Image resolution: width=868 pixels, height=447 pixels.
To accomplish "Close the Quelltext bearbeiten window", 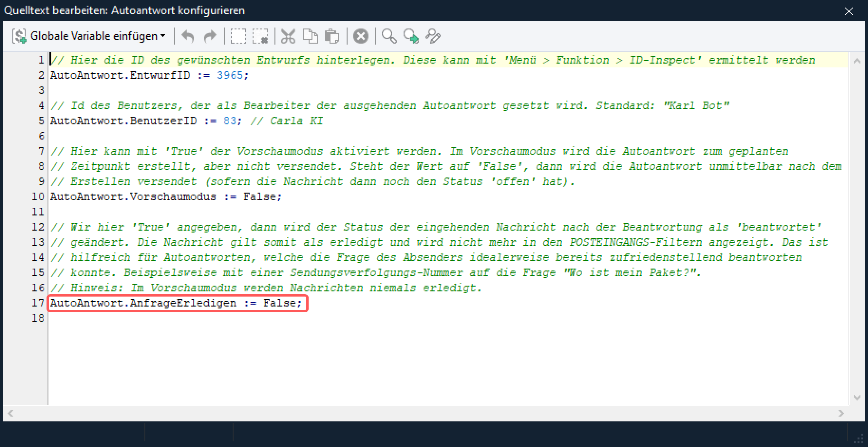I will [x=849, y=11].
